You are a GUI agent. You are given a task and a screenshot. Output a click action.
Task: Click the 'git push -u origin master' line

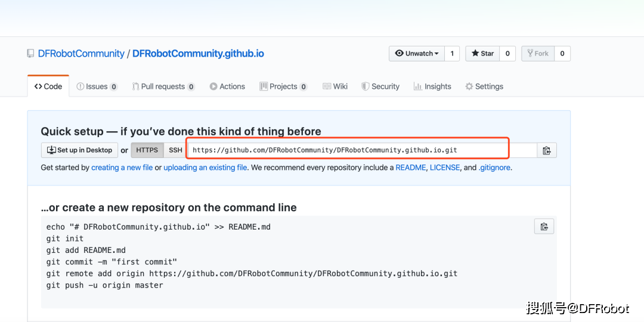click(x=105, y=285)
